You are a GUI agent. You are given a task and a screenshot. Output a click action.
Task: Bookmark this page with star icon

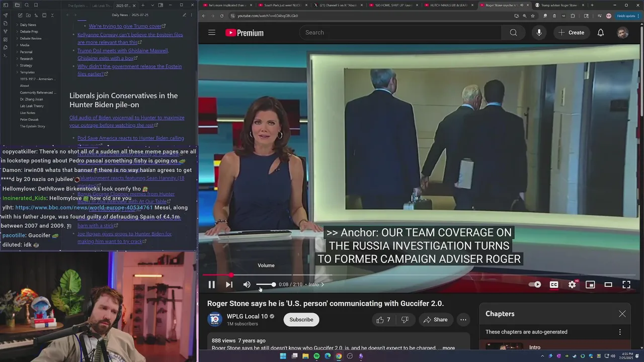point(533,16)
